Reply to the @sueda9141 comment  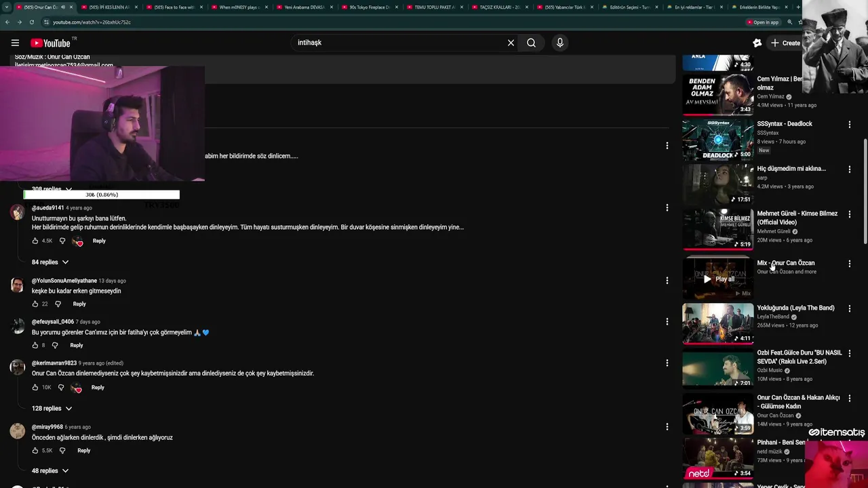pos(99,241)
